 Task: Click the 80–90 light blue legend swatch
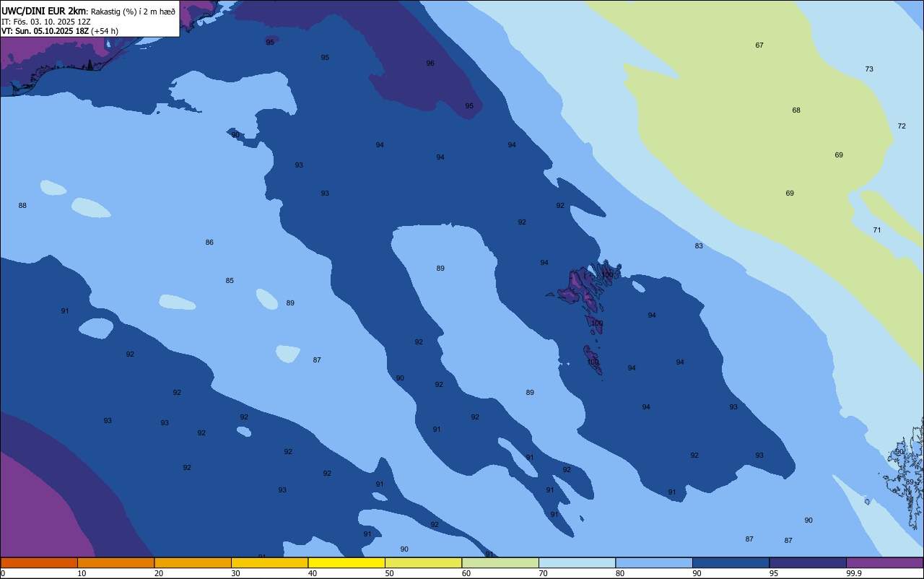(x=654, y=562)
